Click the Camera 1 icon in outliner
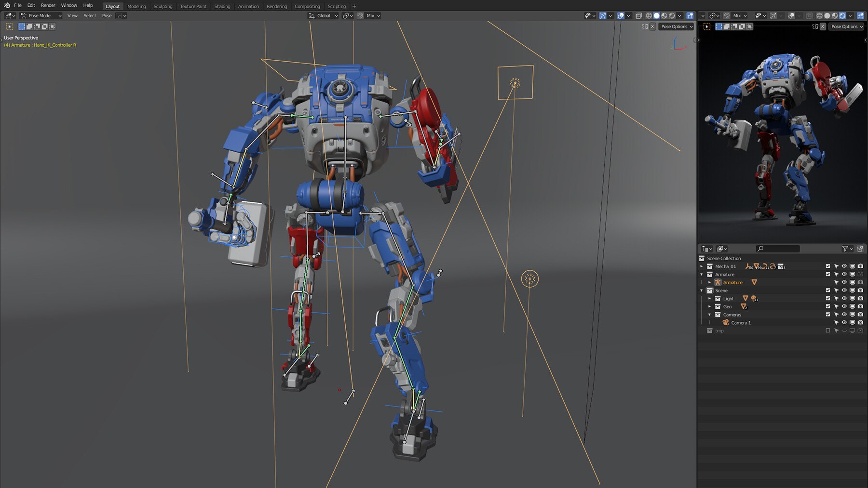868x488 pixels. point(725,322)
